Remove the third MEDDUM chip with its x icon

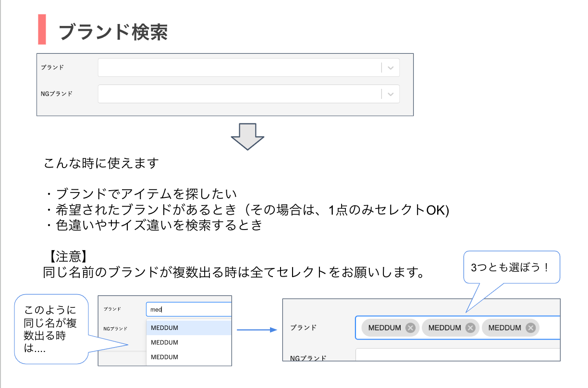click(x=530, y=328)
